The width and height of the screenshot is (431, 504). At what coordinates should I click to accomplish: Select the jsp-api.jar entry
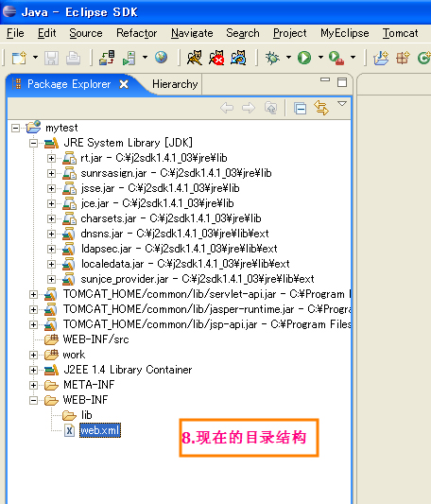207,324
